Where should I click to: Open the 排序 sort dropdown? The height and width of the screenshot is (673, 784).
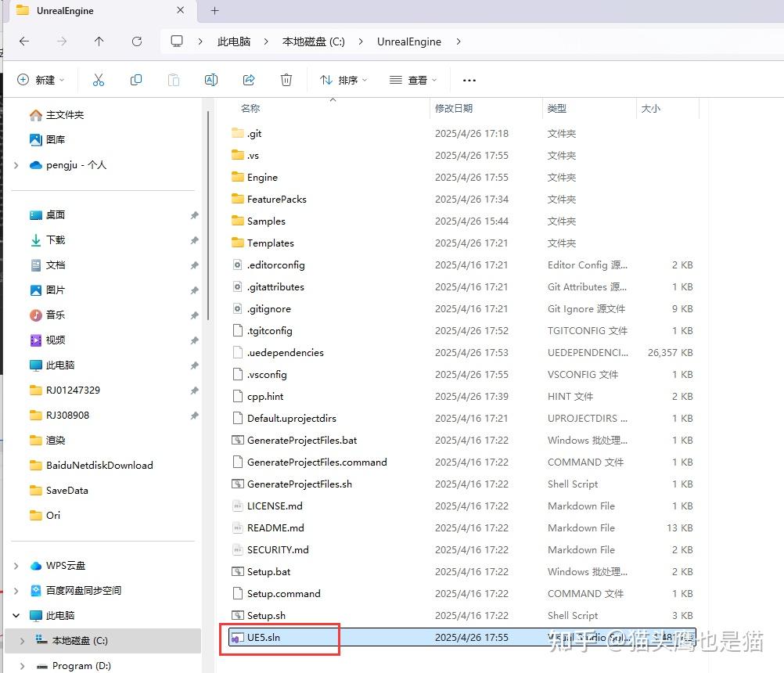pyautogui.click(x=343, y=79)
